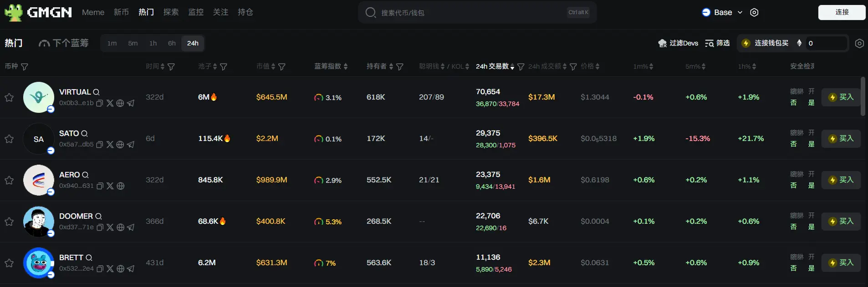Expand the Base chain dropdown
The height and width of the screenshot is (287, 868).
tap(722, 12)
